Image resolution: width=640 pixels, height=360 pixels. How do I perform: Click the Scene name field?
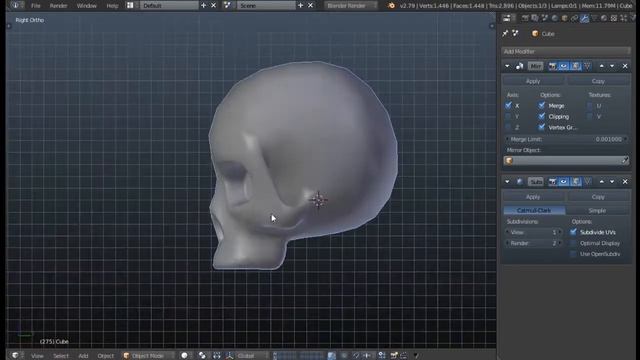coord(266,5)
